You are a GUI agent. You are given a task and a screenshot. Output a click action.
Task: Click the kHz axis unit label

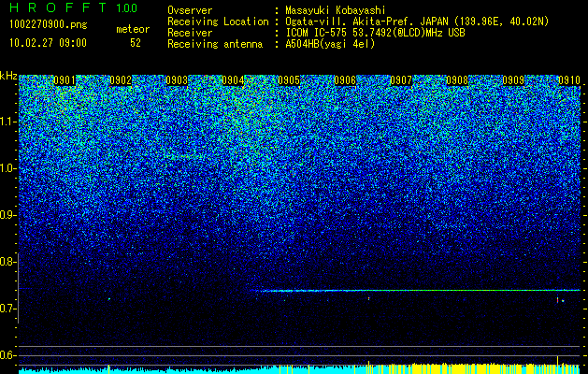point(8,76)
